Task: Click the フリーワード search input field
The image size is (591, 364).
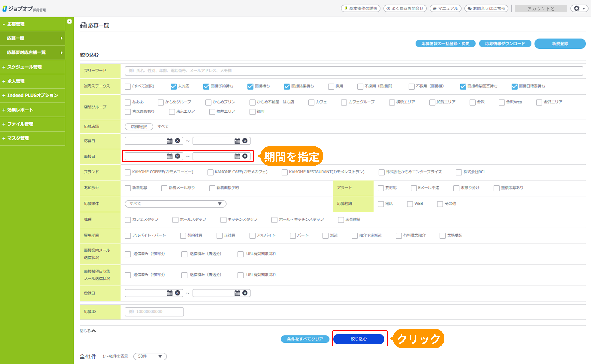Action: [354, 71]
